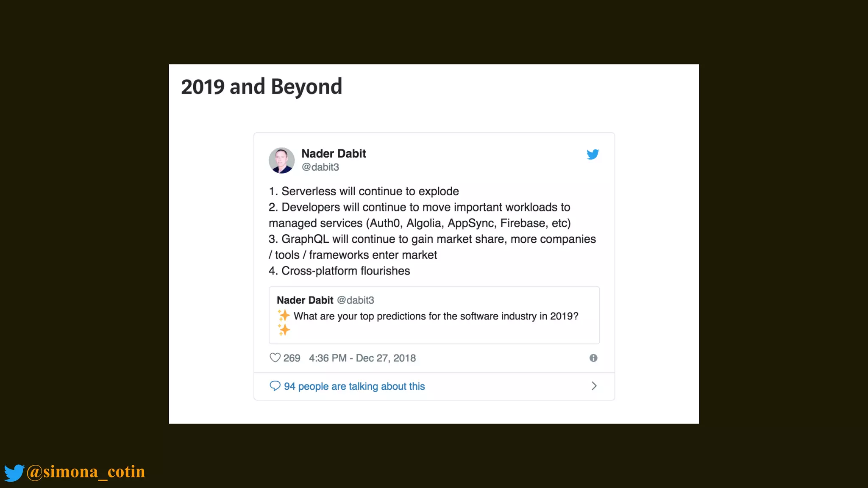Click the second sparkles emoji in quoted tweet
Viewport: 868px width, 488px height.
tap(284, 330)
